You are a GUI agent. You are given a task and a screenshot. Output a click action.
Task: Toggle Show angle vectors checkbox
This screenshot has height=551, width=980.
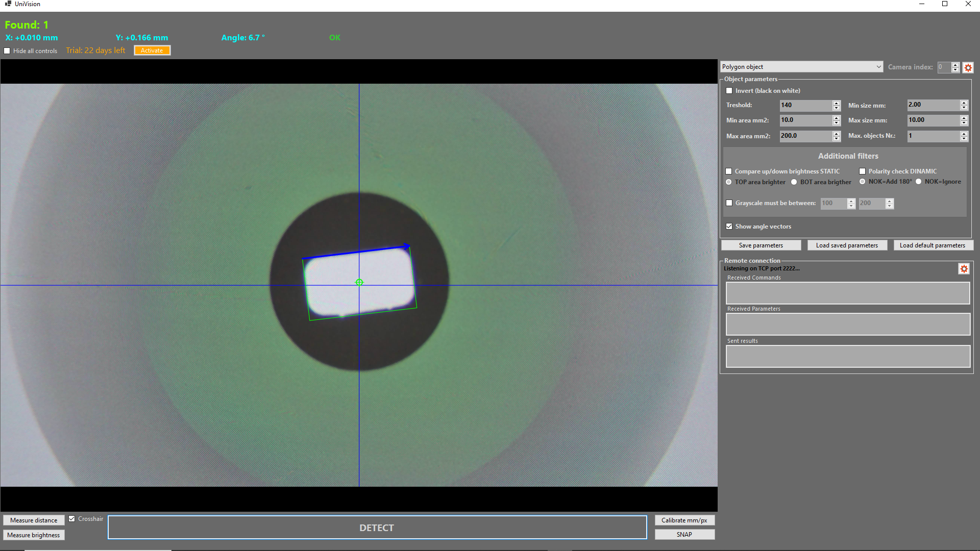729,227
